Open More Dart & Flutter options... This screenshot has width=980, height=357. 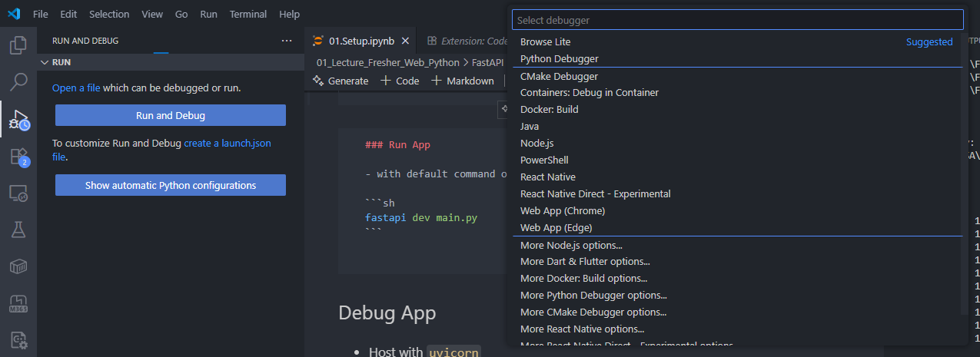click(737, 262)
